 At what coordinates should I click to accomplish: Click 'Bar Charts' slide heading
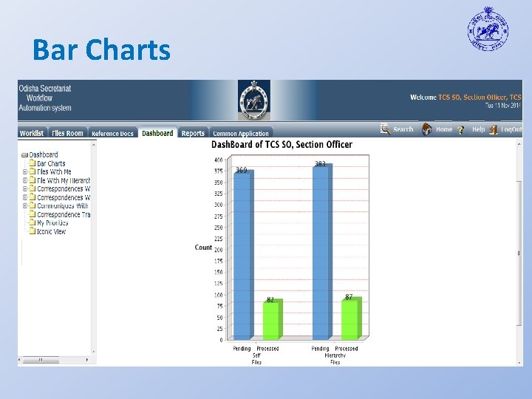coord(101,50)
